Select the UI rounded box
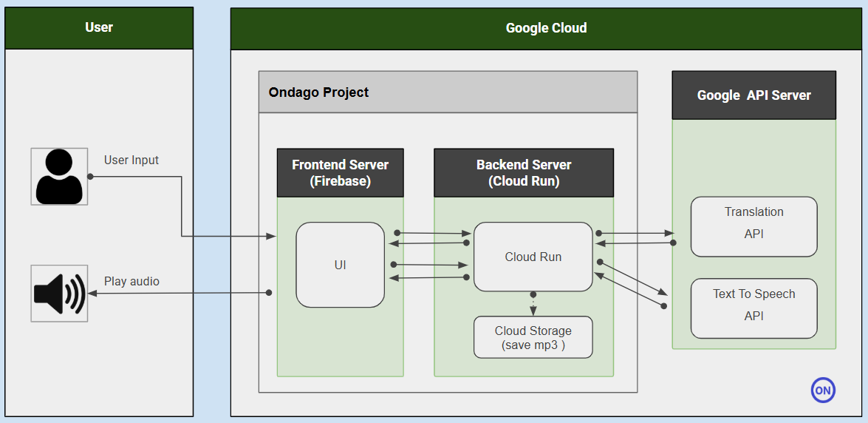Screen dimensions: 868x423 [x=341, y=265]
